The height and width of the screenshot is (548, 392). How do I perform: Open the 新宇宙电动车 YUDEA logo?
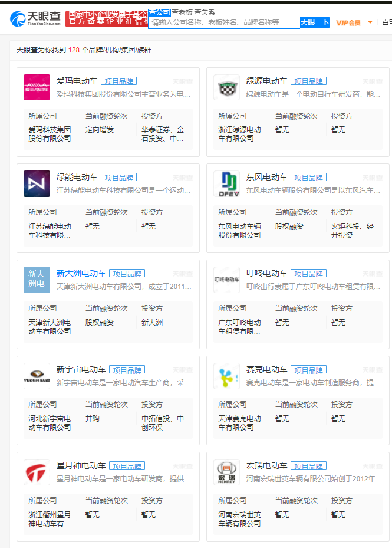tap(37, 376)
